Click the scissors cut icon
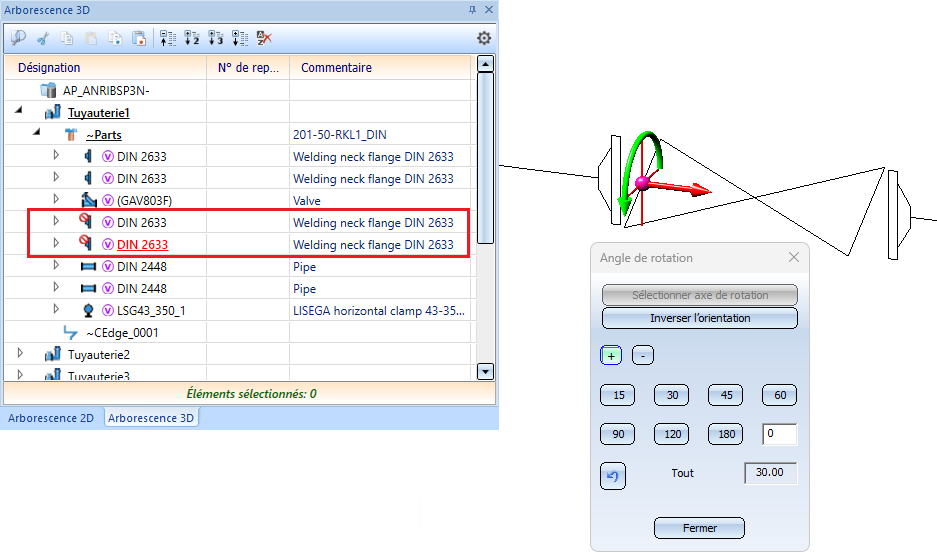Screen dimensions: 937x552 (43, 38)
